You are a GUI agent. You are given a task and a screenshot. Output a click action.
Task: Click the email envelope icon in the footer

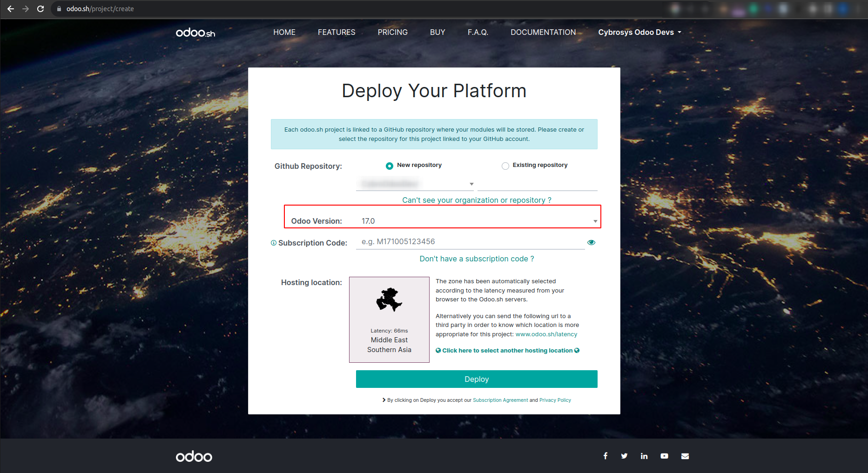click(x=685, y=456)
